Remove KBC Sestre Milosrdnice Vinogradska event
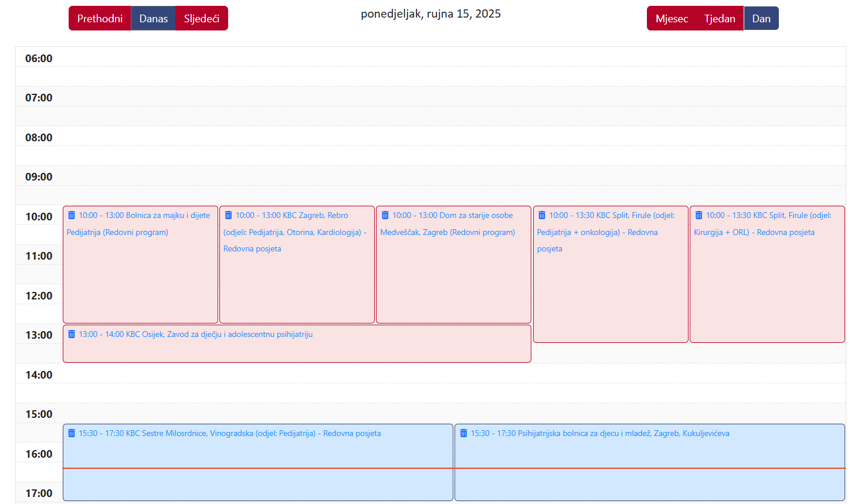 [72, 433]
